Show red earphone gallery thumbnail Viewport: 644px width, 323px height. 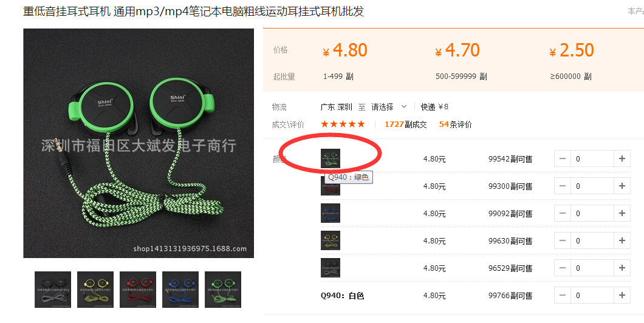138,290
